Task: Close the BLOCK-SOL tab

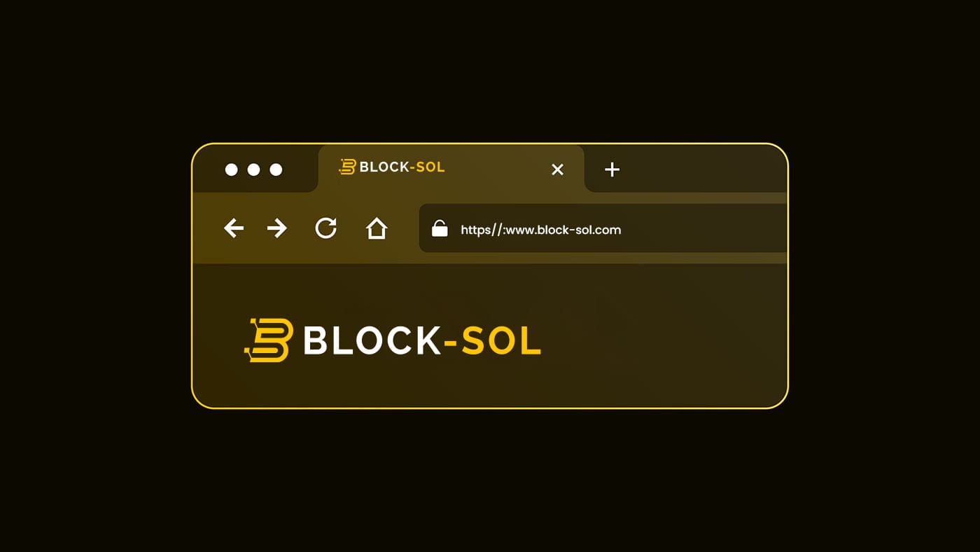Action: pyautogui.click(x=557, y=170)
